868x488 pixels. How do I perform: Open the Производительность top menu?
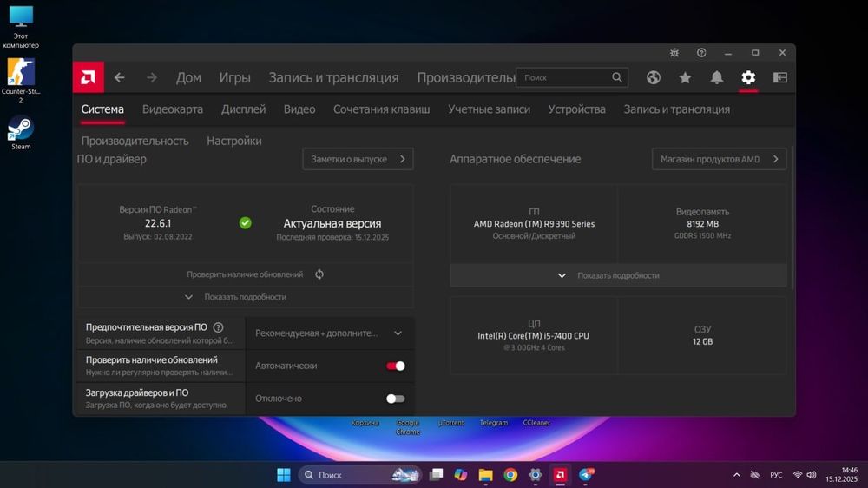466,77
